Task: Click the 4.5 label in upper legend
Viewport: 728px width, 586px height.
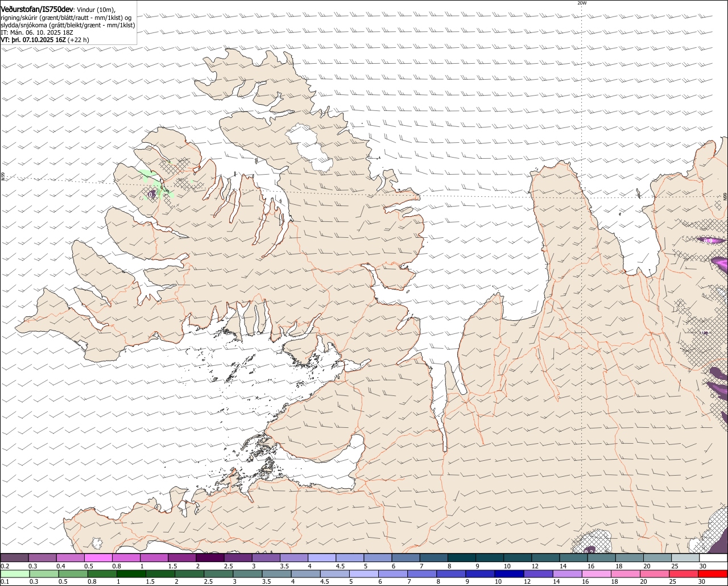Action: pyautogui.click(x=340, y=566)
